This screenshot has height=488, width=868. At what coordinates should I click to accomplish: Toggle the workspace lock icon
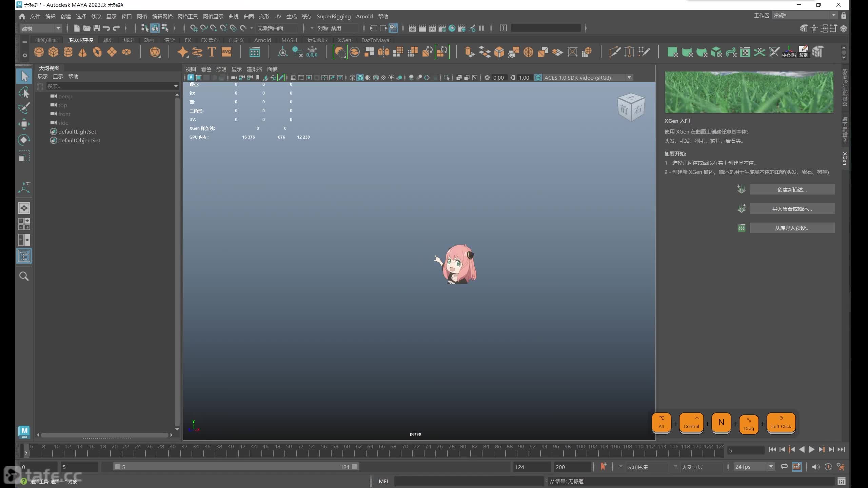pyautogui.click(x=844, y=15)
